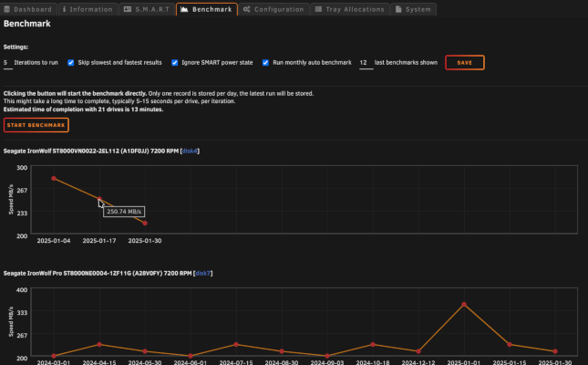Select the Benchmark tab

207,9
